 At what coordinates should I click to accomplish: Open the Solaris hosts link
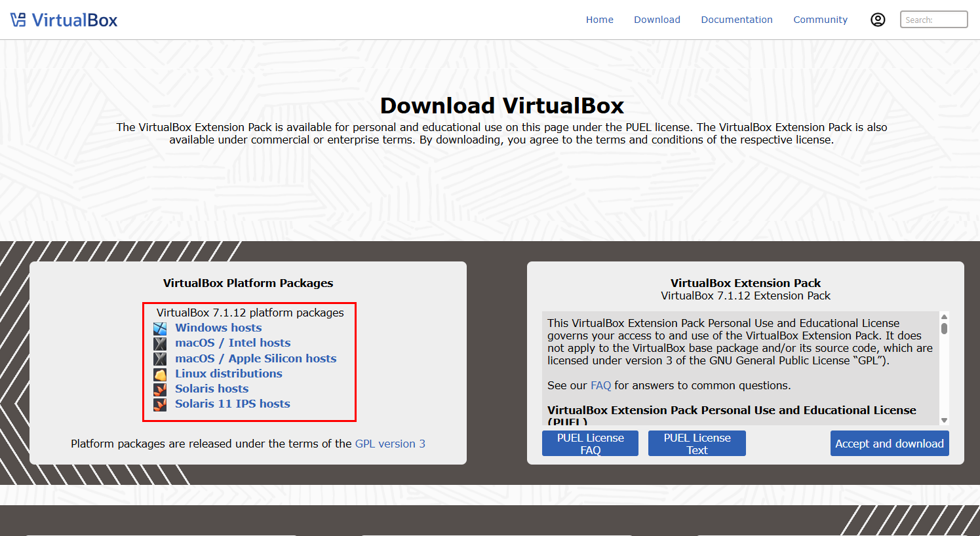(x=212, y=389)
